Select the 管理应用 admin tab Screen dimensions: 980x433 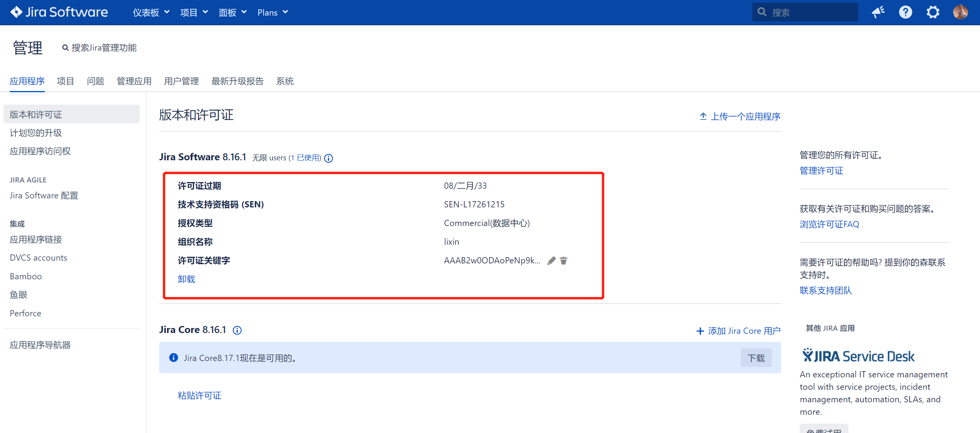coord(134,81)
